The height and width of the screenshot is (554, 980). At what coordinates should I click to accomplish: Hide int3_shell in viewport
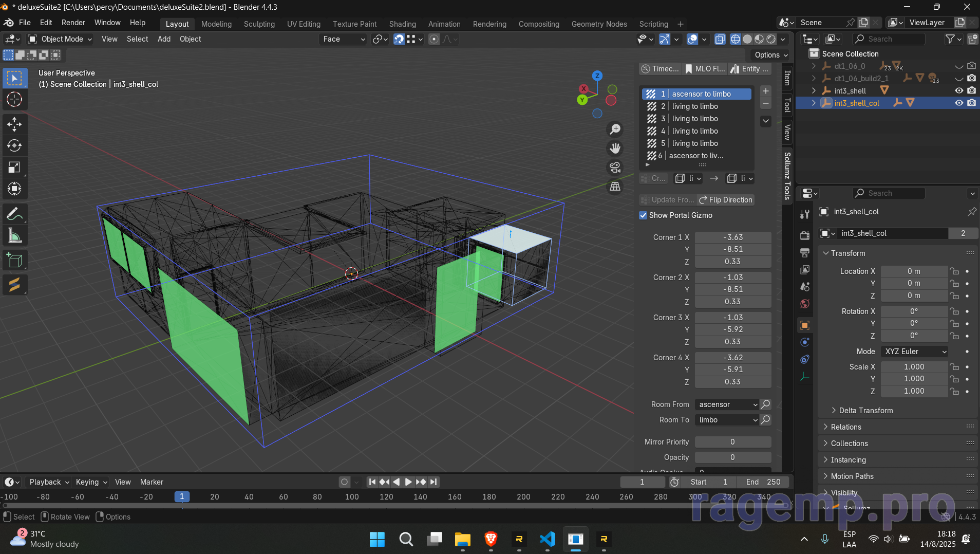[x=958, y=90]
